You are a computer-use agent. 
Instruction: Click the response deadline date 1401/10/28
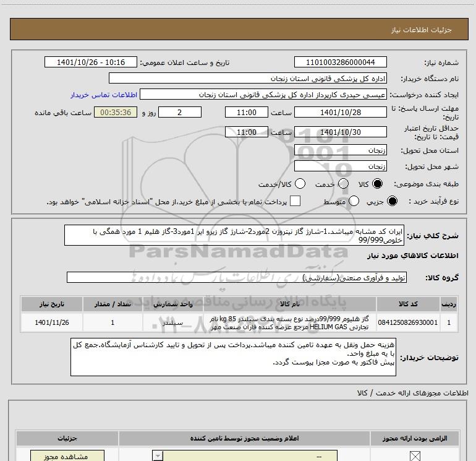(340, 112)
